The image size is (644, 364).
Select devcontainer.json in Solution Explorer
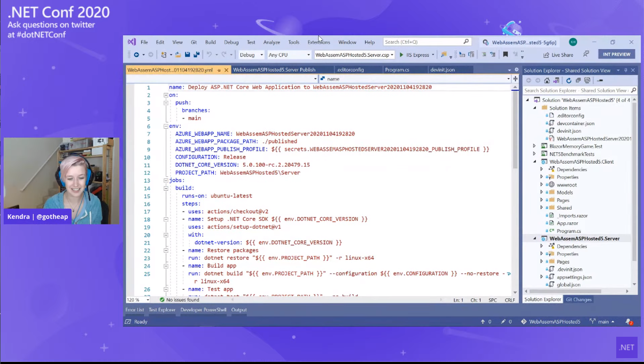(575, 123)
